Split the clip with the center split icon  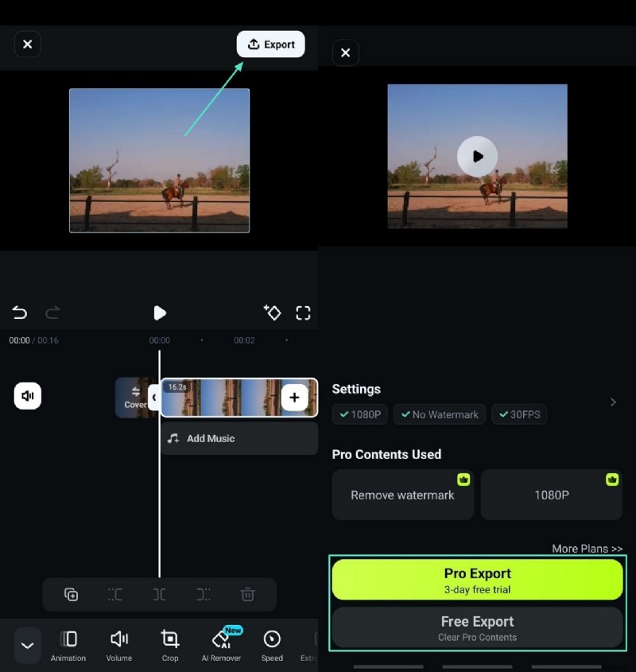pos(159,594)
